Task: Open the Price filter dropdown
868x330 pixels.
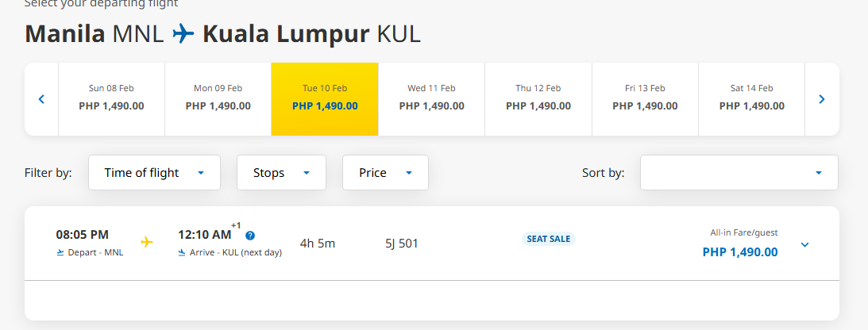Action: pos(385,172)
